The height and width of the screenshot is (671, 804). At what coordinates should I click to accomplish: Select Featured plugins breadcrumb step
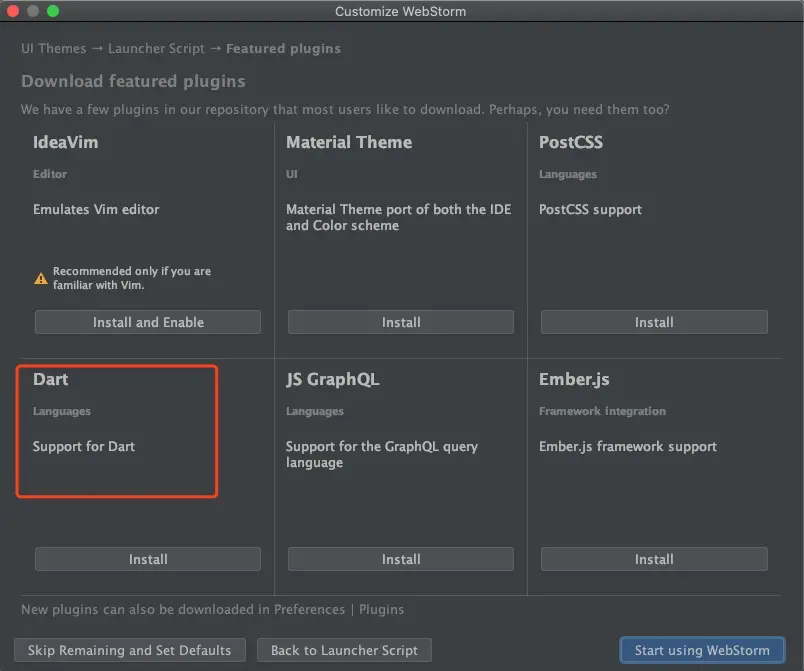283,49
